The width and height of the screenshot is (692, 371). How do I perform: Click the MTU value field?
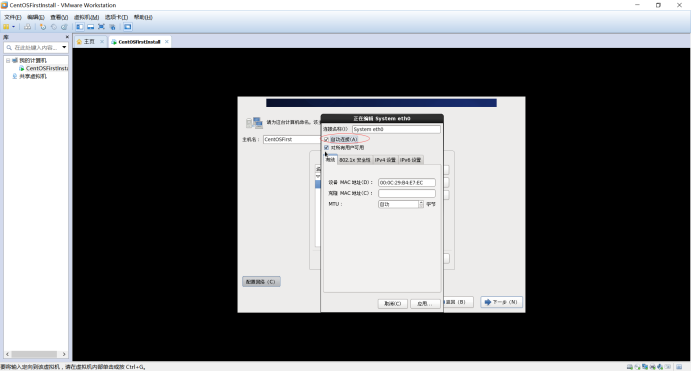click(x=398, y=204)
